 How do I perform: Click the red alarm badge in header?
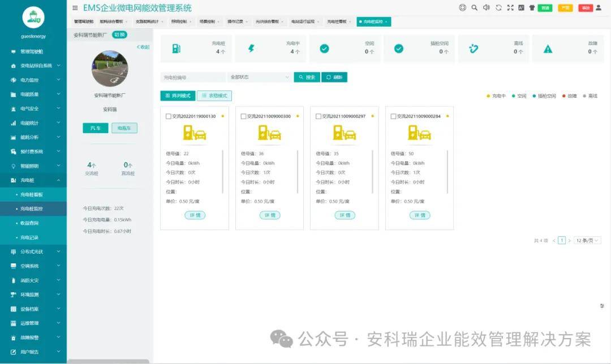click(586, 8)
